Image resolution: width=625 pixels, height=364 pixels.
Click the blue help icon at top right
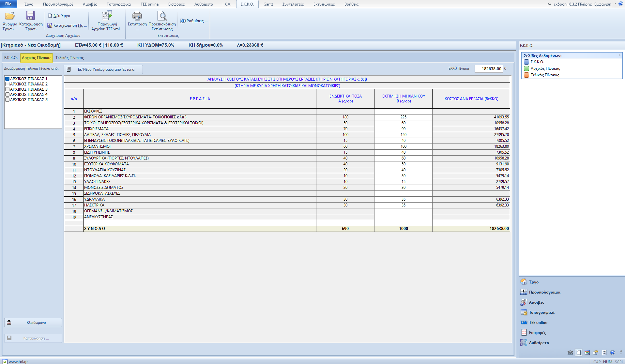(x=621, y=4)
